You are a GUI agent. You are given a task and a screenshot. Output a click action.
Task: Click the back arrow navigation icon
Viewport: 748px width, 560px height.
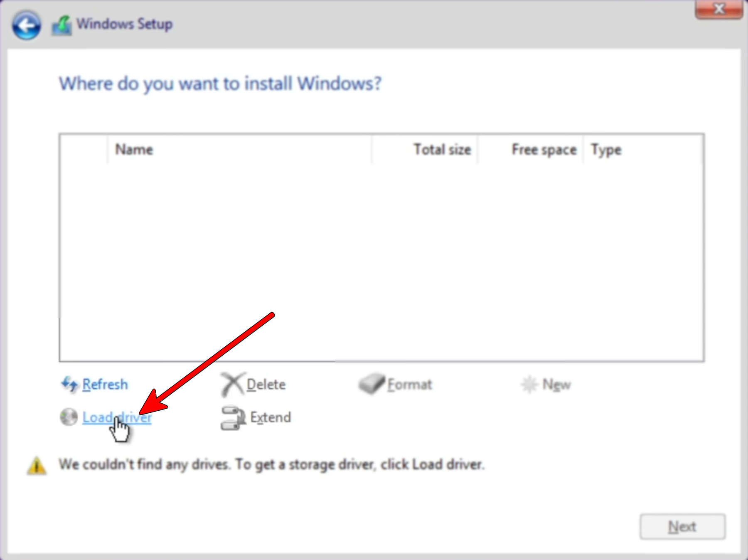[26, 26]
